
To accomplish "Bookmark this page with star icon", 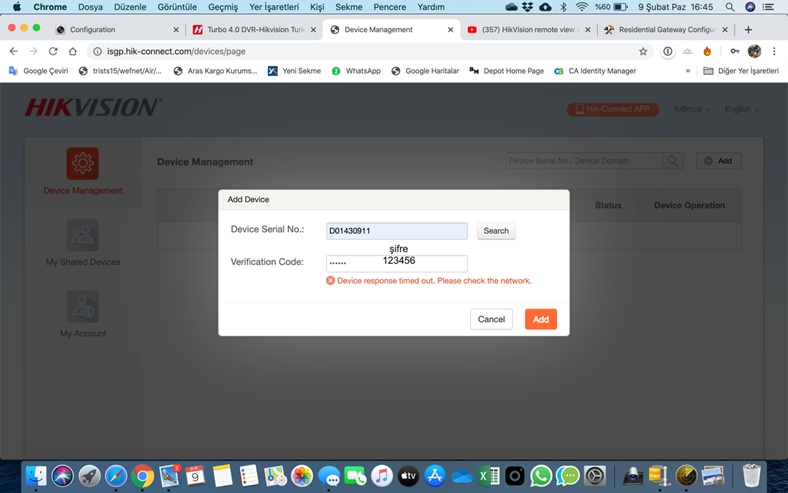I will pyautogui.click(x=643, y=51).
